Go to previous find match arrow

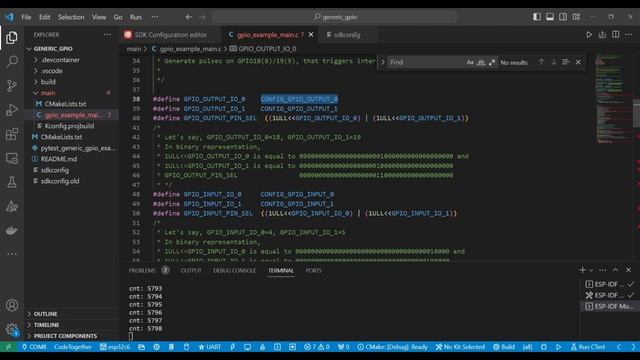click(541, 62)
